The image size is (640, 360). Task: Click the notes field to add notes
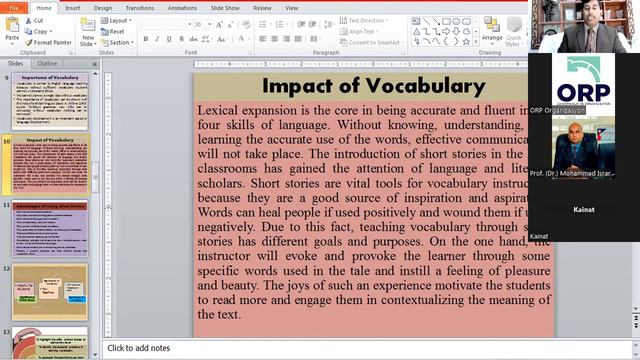click(x=367, y=348)
